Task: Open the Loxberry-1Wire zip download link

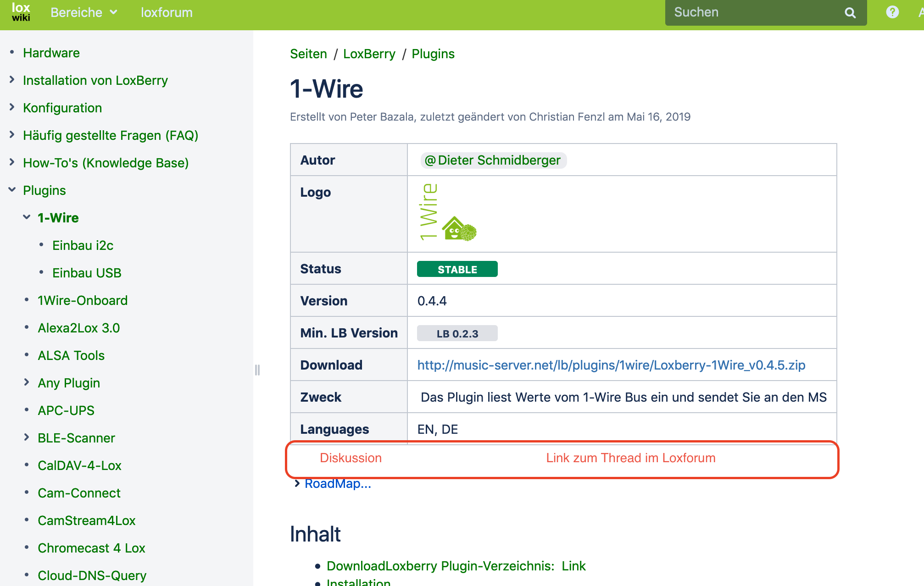Action: tap(611, 365)
